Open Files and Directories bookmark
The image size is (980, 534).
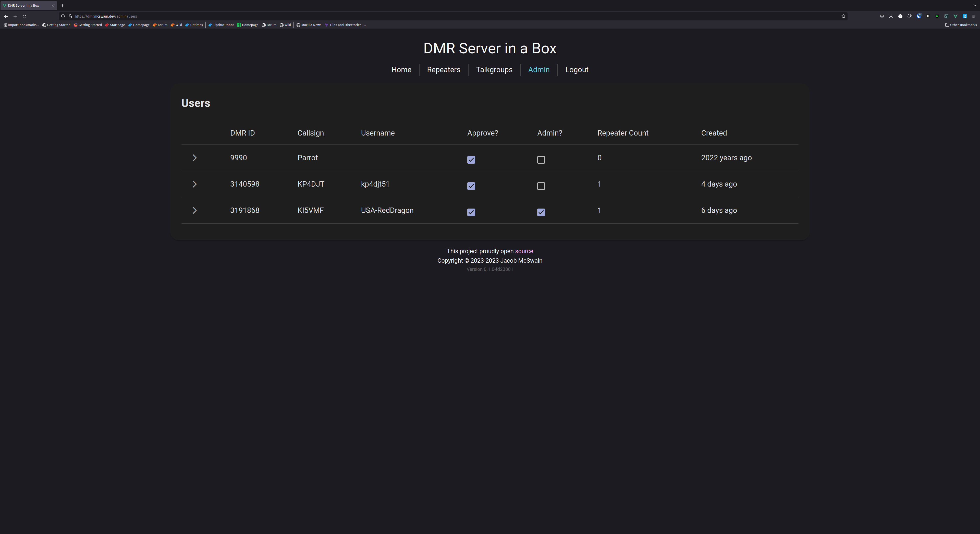tap(346, 25)
